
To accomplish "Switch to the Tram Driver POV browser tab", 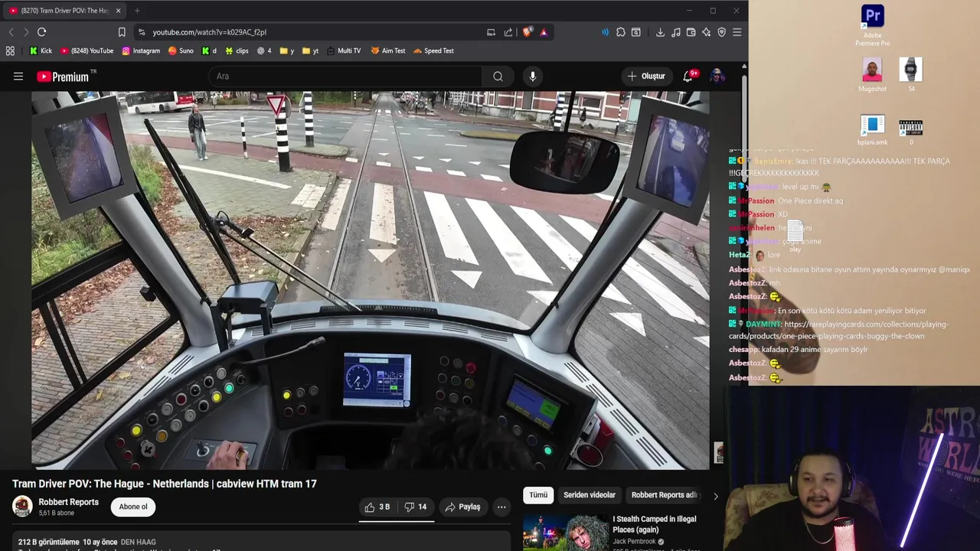I will pyautogui.click(x=64, y=11).
